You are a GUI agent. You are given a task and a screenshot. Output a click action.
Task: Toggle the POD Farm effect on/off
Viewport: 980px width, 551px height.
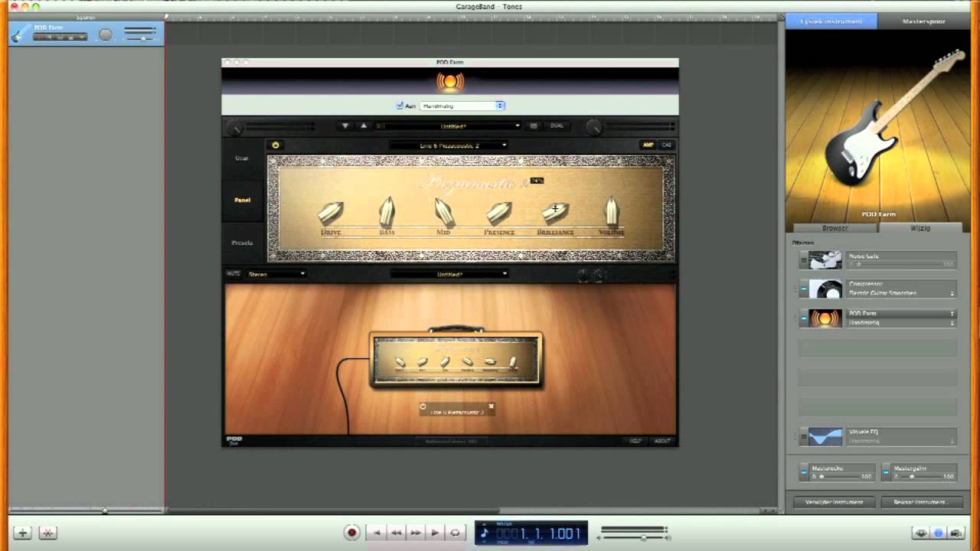tap(803, 318)
